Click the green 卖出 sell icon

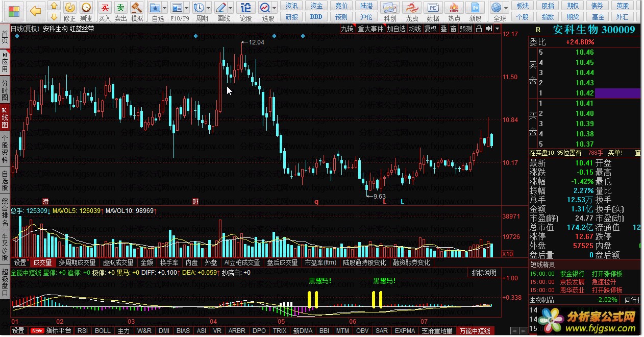pos(120,8)
